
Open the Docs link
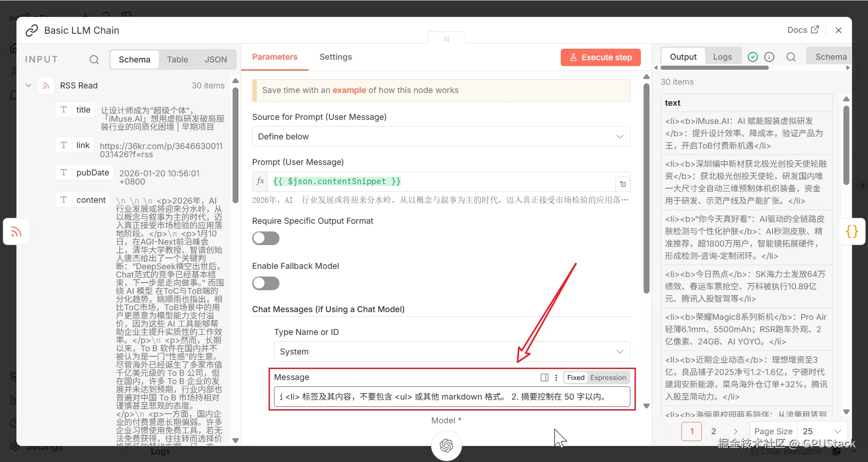pos(803,30)
